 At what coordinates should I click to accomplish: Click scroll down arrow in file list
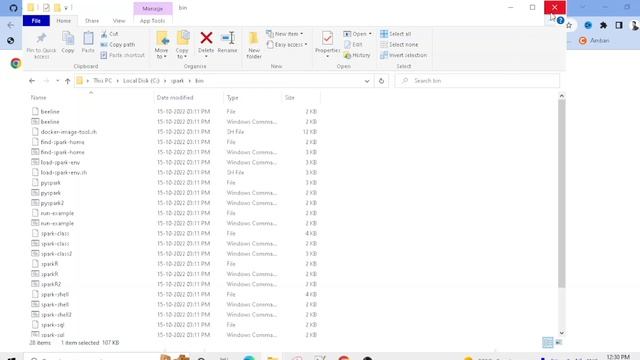point(562,333)
